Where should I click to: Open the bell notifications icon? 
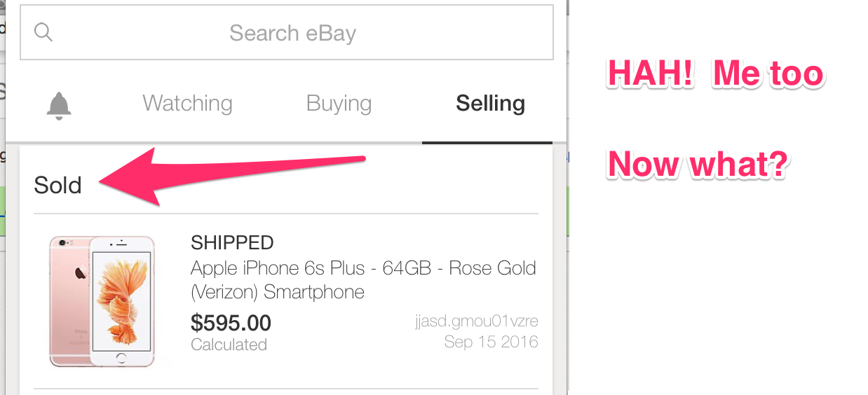click(x=59, y=105)
